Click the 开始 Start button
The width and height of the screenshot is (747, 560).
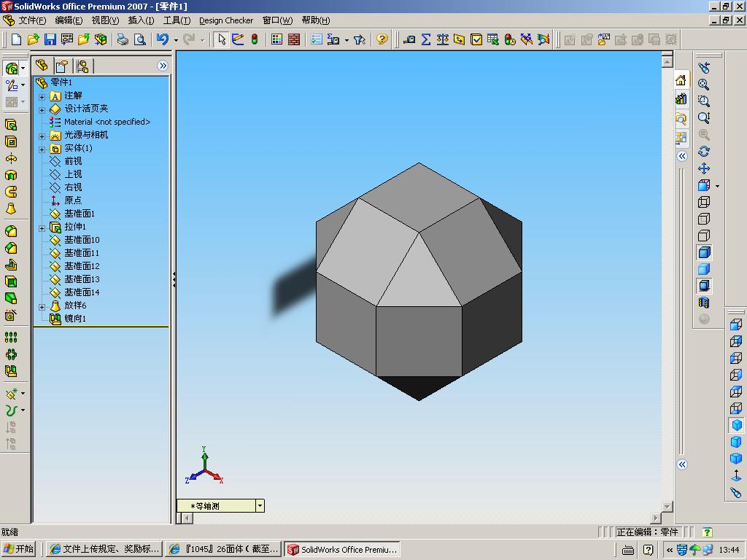18,549
